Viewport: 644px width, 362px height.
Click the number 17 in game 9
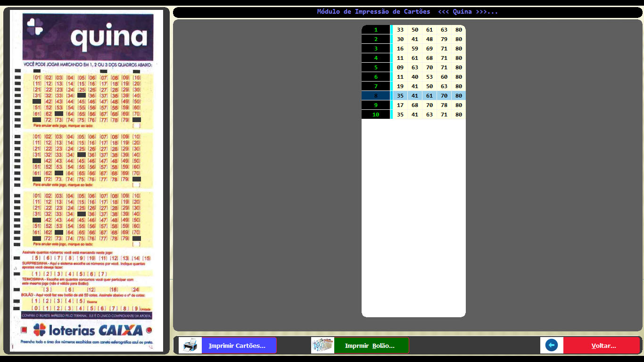click(x=400, y=105)
